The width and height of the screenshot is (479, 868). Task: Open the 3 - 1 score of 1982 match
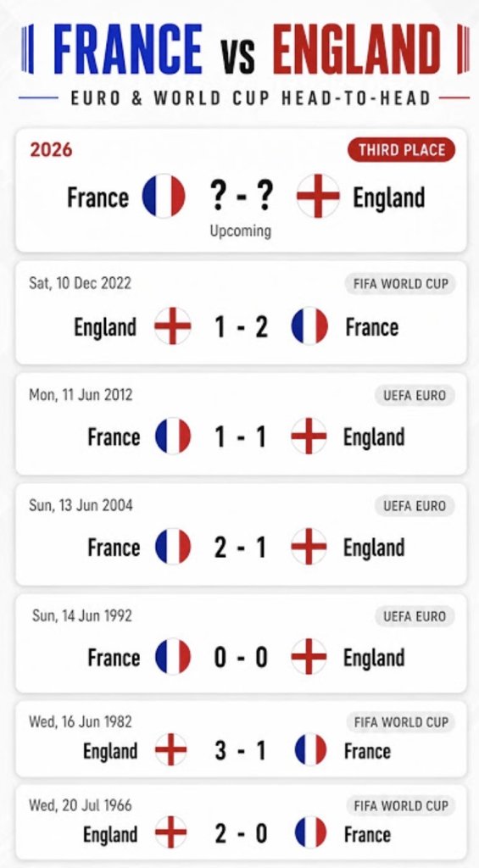tap(241, 751)
